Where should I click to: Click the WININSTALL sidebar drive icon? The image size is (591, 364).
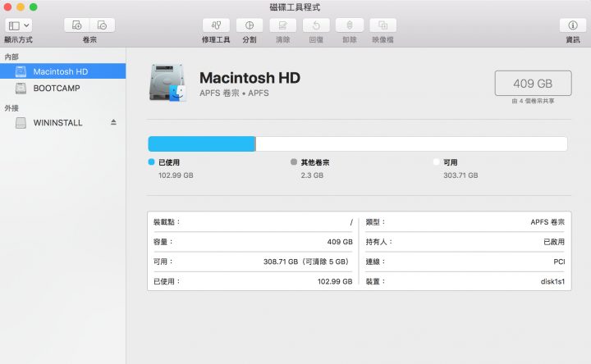pos(21,123)
